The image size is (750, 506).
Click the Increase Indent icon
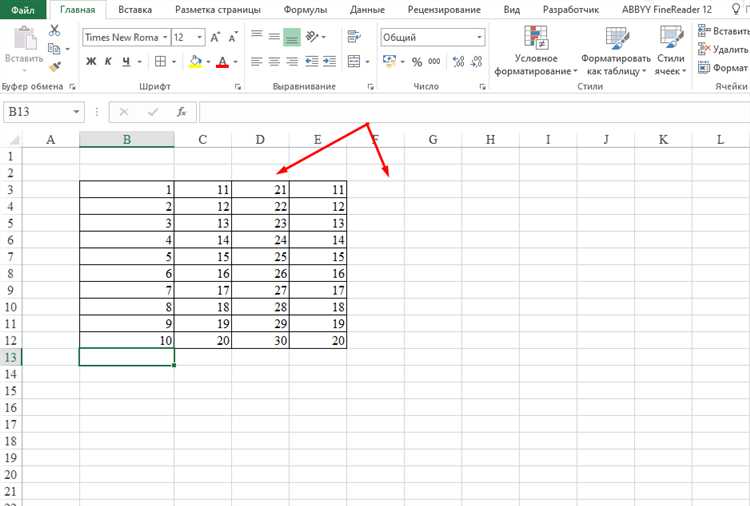(x=329, y=62)
